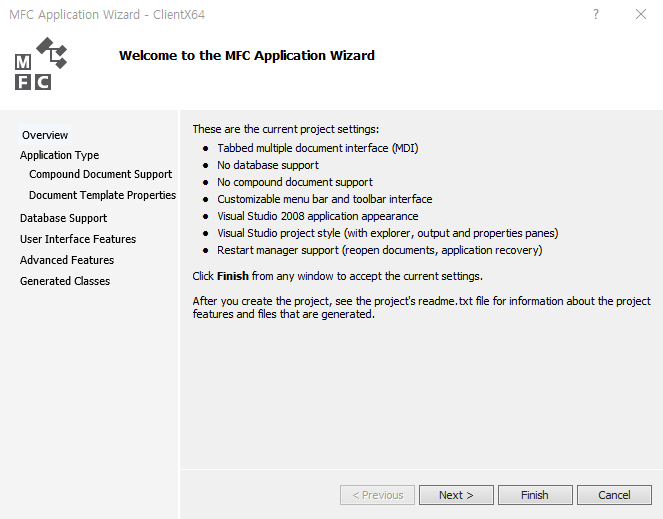Click the bold 'Finish' word in instructions
The height and width of the screenshot is (519, 663).
click(x=233, y=276)
